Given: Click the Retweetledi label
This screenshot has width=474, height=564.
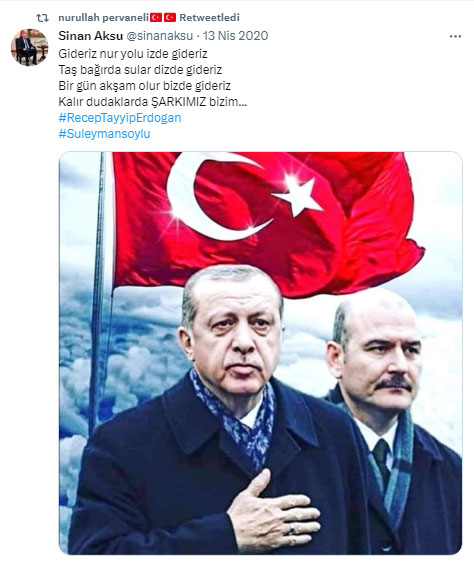Looking at the screenshot, I should click(x=209, y=17).
